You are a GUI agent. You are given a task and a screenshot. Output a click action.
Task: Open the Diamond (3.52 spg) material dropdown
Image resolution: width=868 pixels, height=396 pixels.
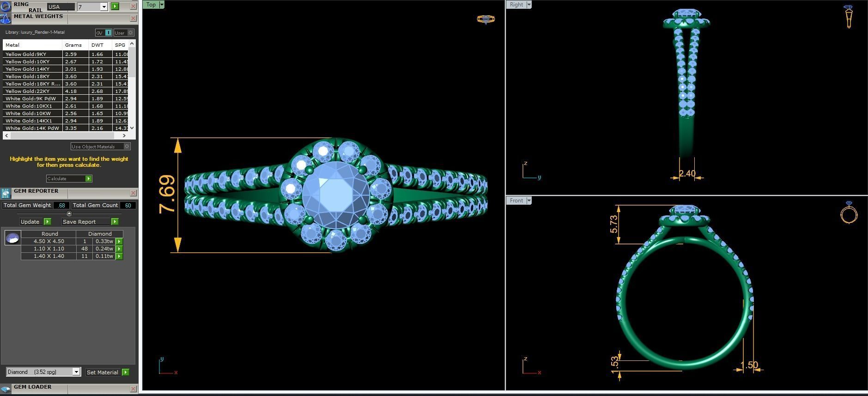(x=76, y=372)
